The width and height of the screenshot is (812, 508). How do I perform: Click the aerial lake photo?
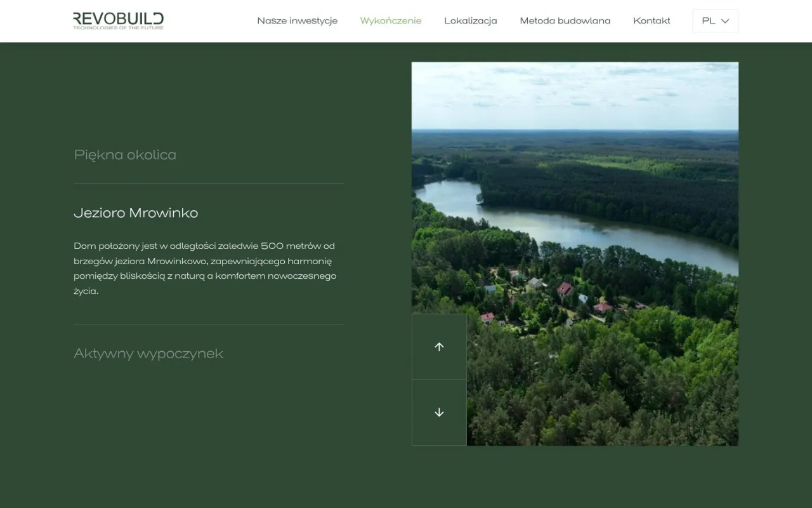click(575, 253)
